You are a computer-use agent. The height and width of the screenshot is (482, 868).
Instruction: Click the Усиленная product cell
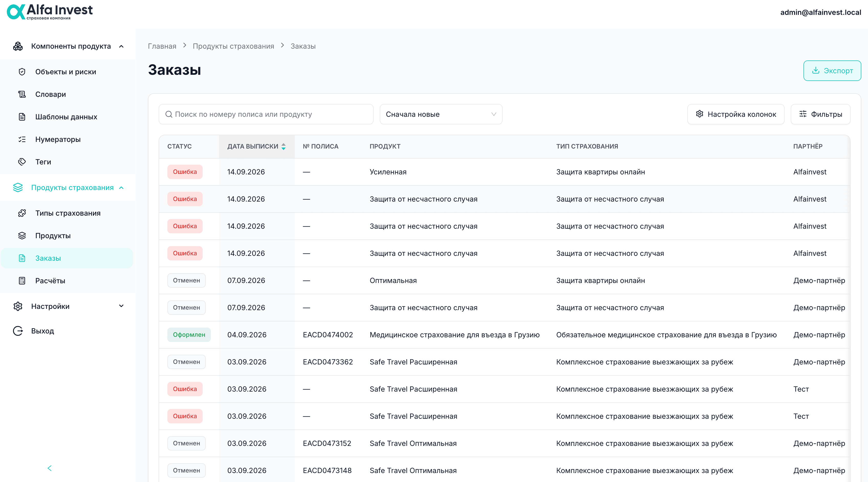pyautogui.click(x=388, y=172)
